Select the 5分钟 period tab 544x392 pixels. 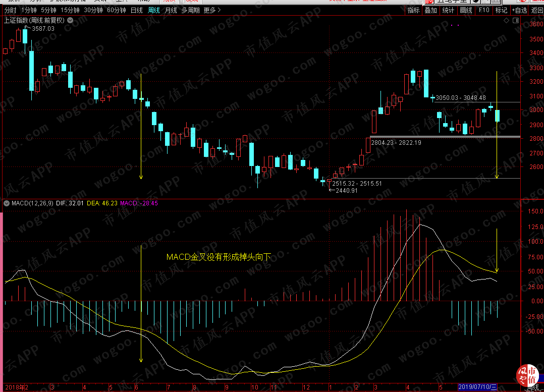[48, 11]
